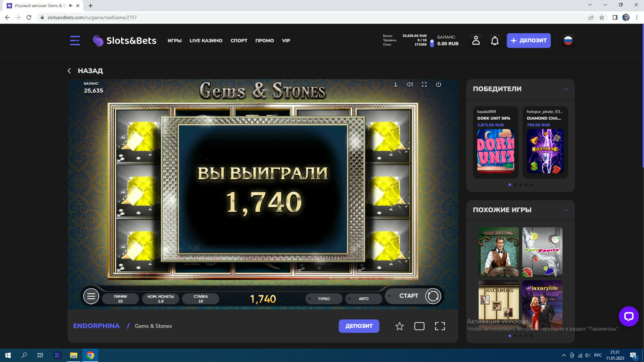Click the game power-off icon
This screenshot has width=644, height=362.
coord(438,84)
